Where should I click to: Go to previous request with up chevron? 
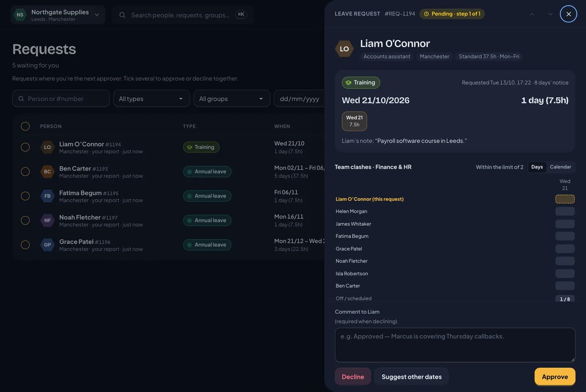[x=532, y=14]
